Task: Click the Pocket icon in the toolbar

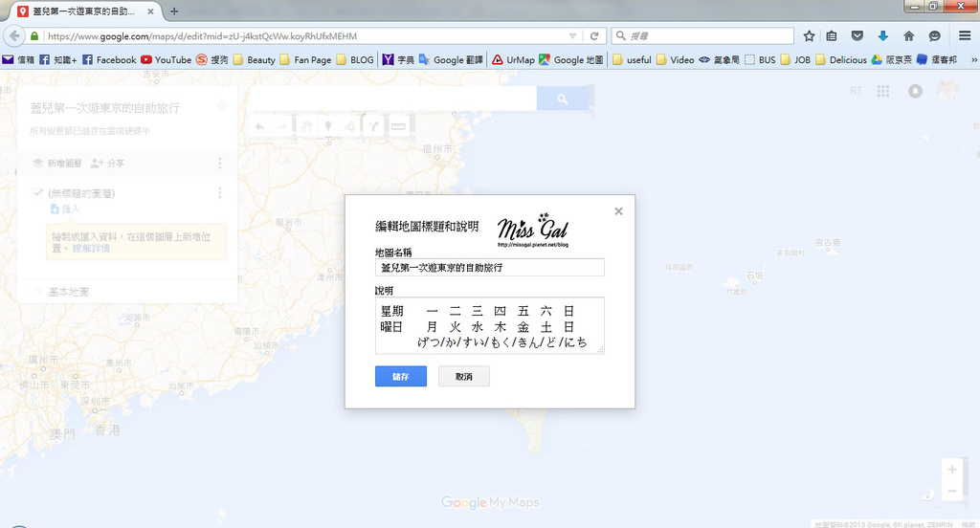Action: pyautogui.click(x=857, y=36)
